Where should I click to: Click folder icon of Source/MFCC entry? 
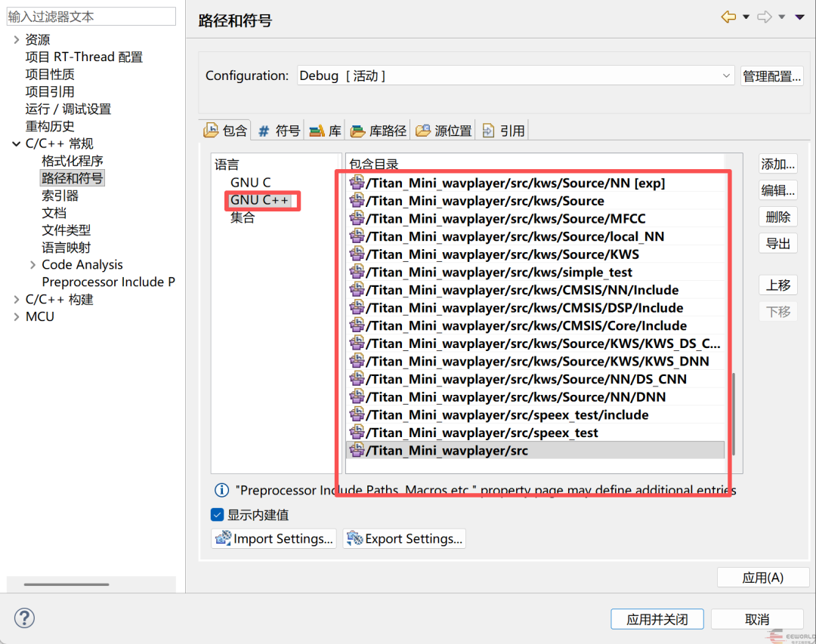click(x=357, y=218)
